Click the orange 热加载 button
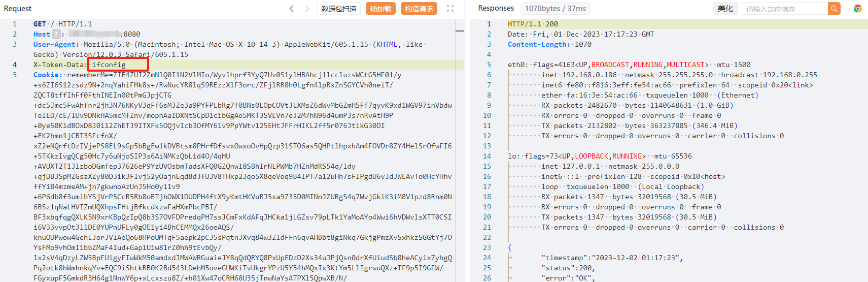 click(x=380, y=9)
